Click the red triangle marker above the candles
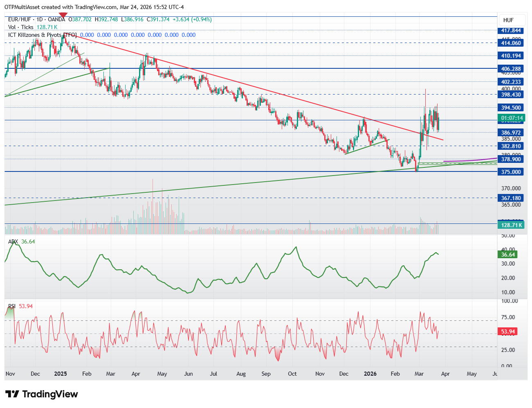This screenshot has width=532, height=408. click(63, 16)
